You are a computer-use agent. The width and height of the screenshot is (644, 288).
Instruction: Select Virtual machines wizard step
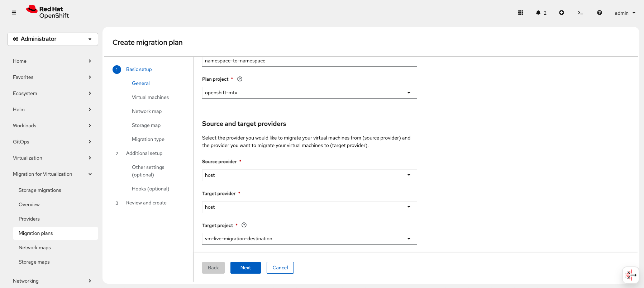click(150, 97)
